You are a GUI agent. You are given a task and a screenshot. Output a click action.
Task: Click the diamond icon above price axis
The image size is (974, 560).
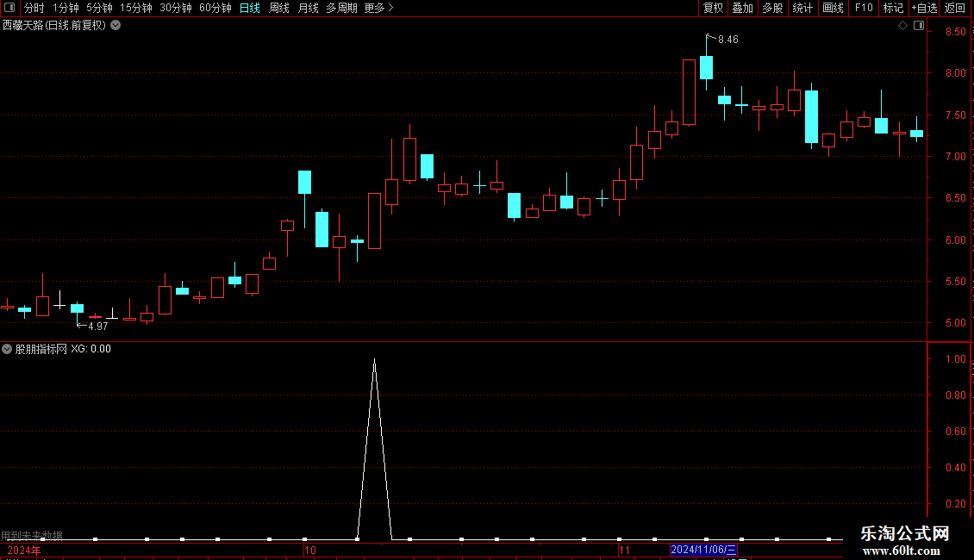tap(902, 26)
